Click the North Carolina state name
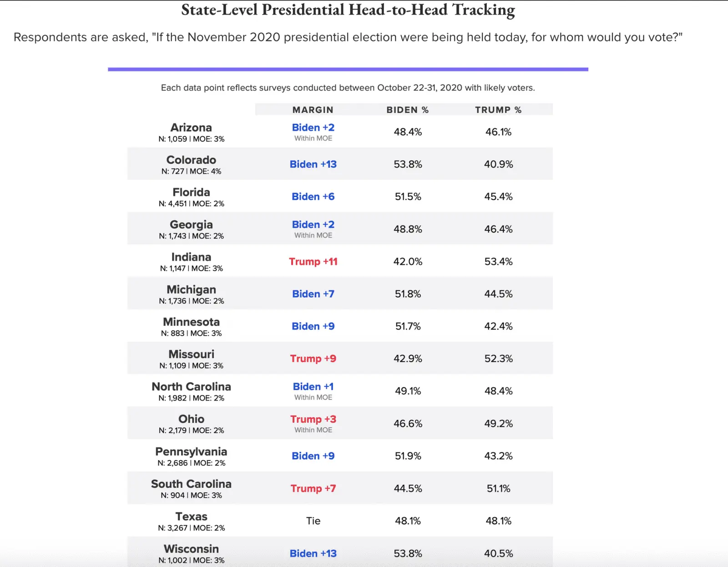Screen dimensions: 728x567 tap(191, 386)
